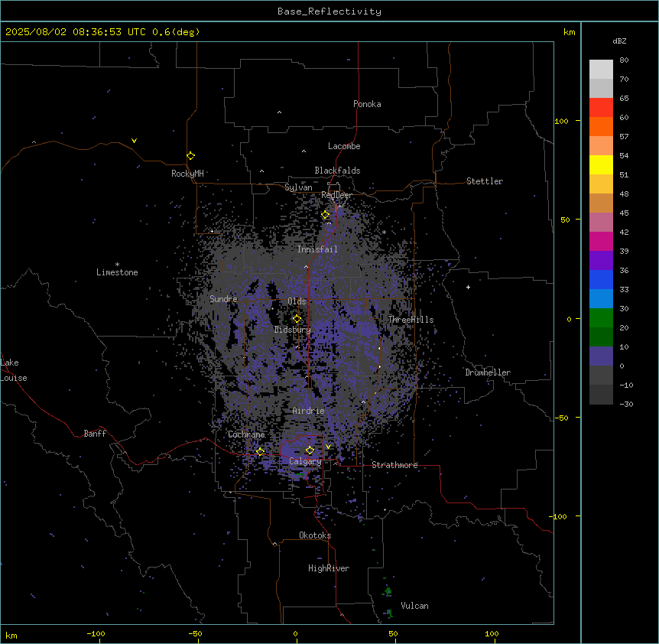
Task: Click the km unit label at bottom left
Action: [11, 635]
